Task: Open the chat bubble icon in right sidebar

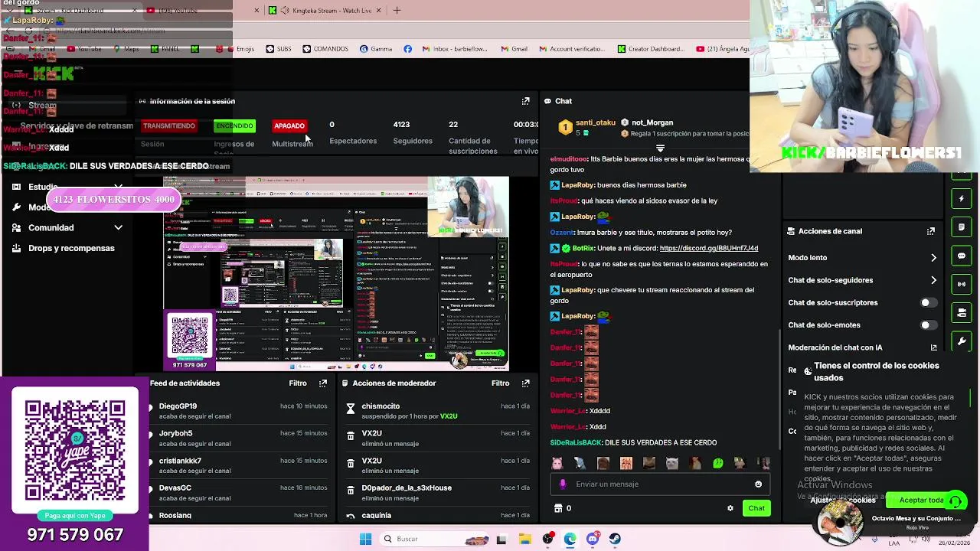Action: click(x=962, y=256)
